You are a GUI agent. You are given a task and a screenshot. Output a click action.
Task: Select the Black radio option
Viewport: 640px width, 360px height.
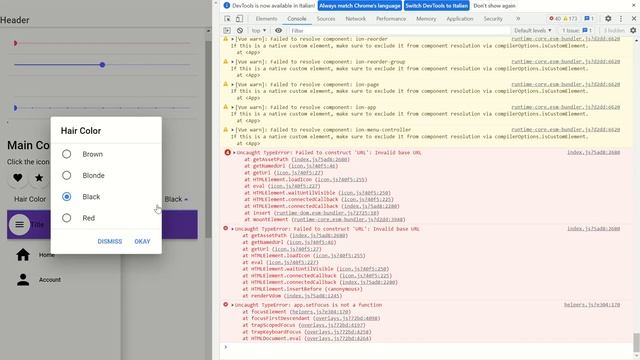coord(67,197)
